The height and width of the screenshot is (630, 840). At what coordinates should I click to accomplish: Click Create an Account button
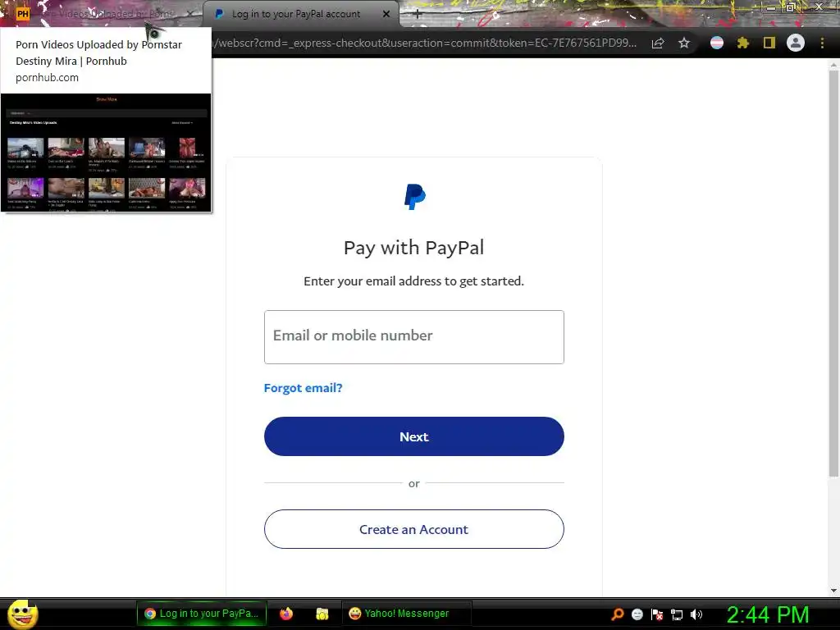tap(413, 529)
